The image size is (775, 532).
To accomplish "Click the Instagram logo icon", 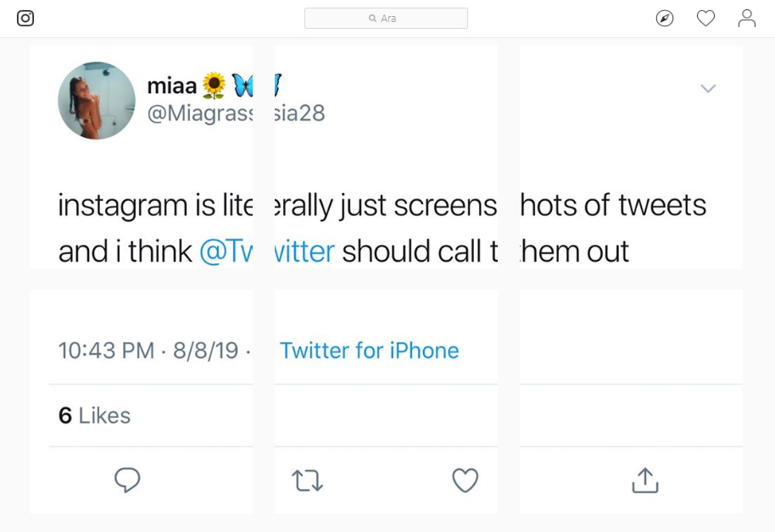I will pyautogui.click(x=25, y=19).
